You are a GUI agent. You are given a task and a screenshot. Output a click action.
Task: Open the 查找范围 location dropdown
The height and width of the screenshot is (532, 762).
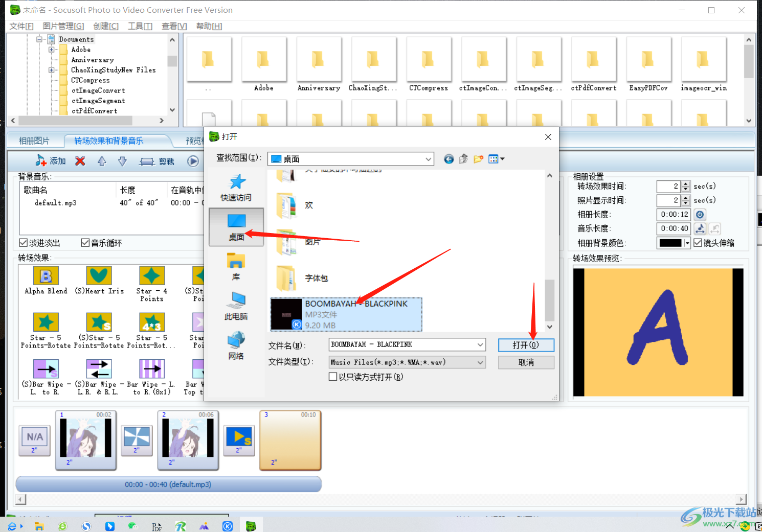[429, 159]
